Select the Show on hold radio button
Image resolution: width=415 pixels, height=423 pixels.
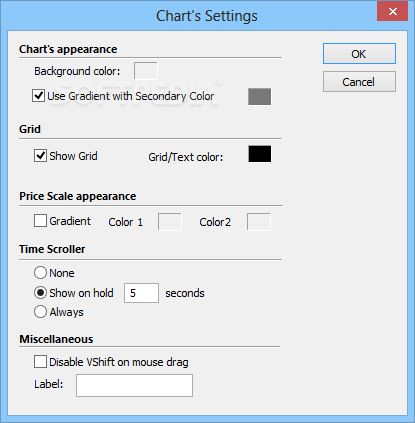(x=40, y=293)
